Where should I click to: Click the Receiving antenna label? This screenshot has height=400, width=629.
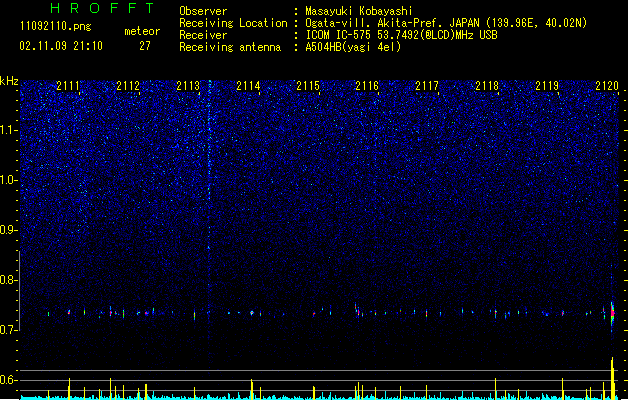[230, 47]
